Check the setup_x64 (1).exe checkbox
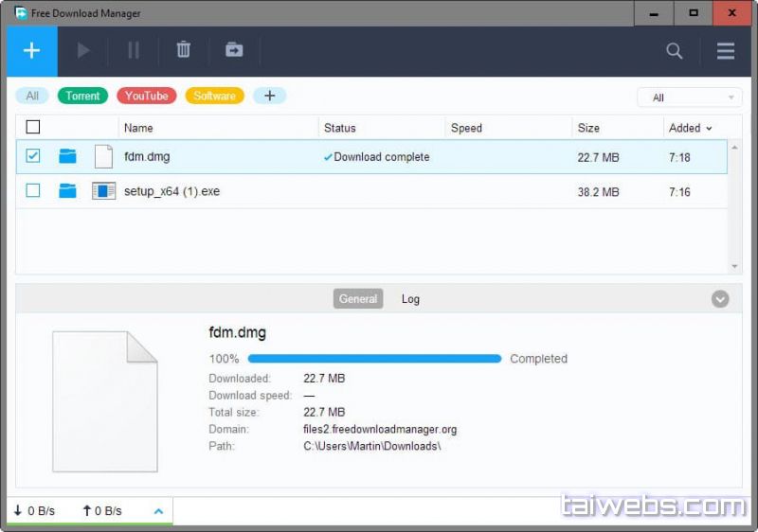Image resolution: width=758 pixels, height=532 pixels. coord(33,191)
